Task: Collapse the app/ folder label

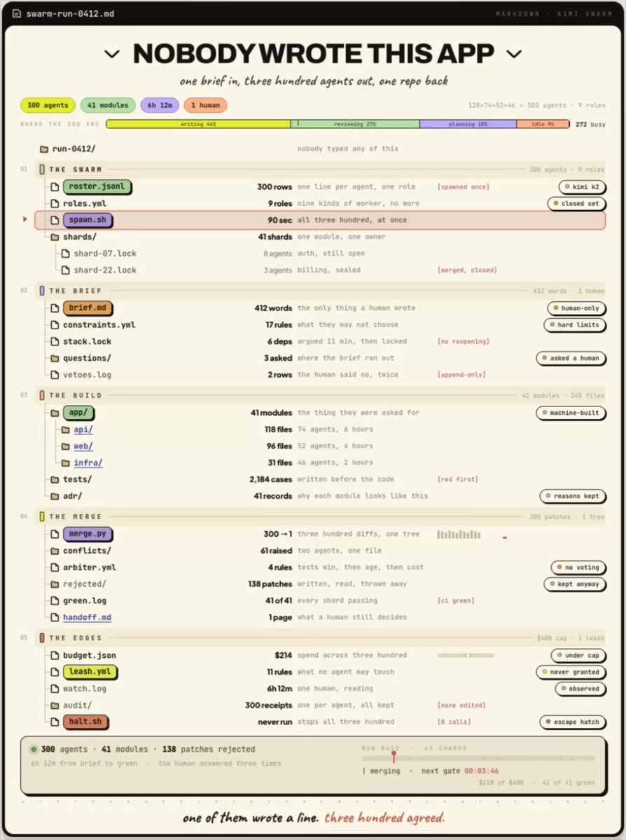Action: click(x=78, y=413)
